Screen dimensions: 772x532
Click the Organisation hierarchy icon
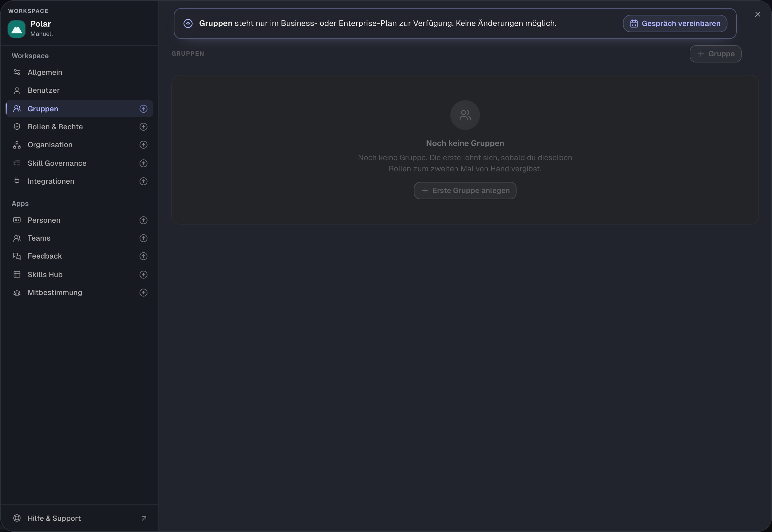coord(17,145)
